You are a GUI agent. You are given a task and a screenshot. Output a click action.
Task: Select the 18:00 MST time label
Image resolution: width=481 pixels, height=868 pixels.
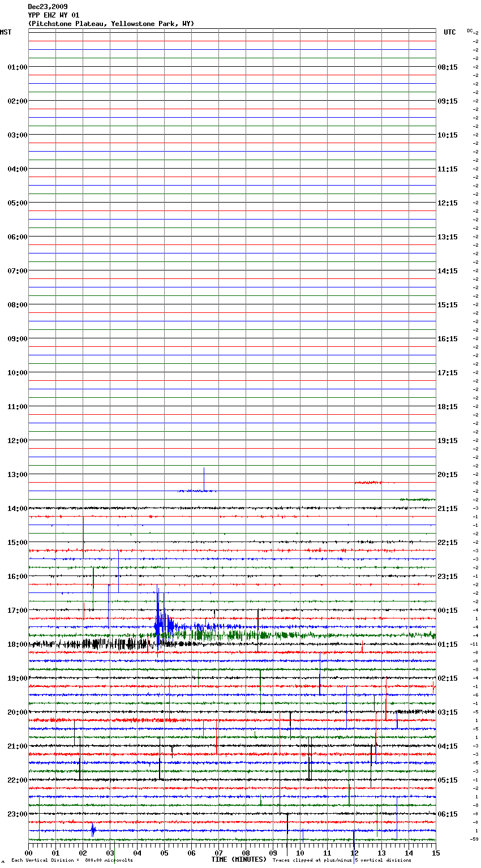(18, 644)
